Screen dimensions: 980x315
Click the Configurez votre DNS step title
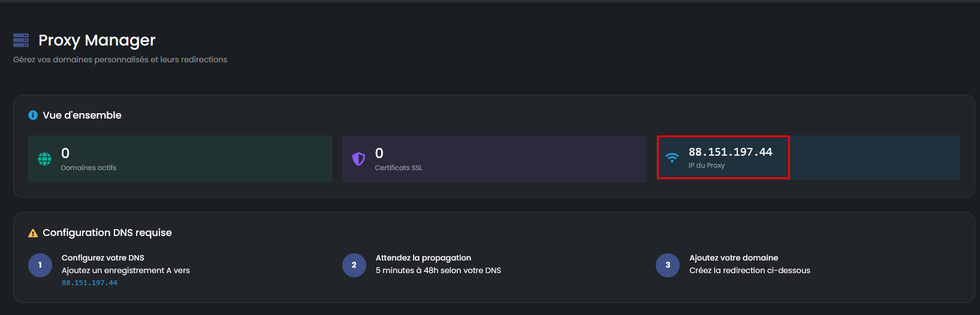pos(103,258)
